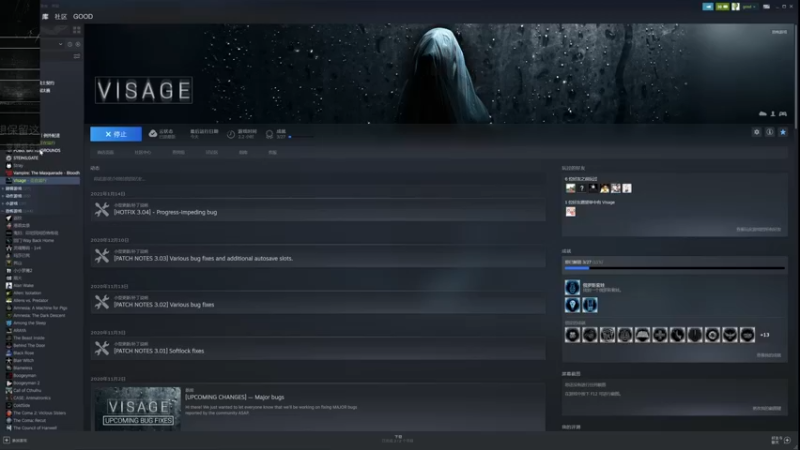Open library filter dropdown arrow in sidebar
This screenshot has width=800, height=450.
[x=61, y=44]
